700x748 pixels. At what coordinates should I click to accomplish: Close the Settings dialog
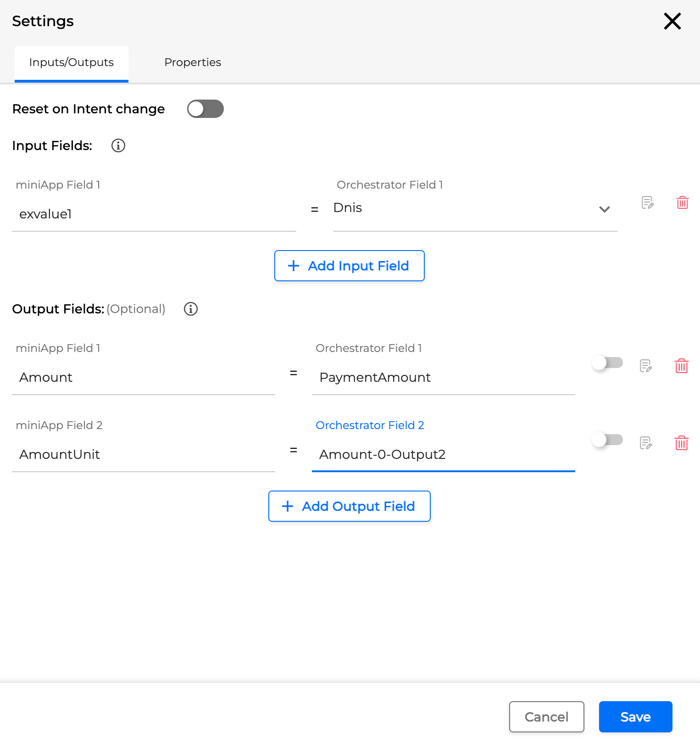click(x=672, y=21)
